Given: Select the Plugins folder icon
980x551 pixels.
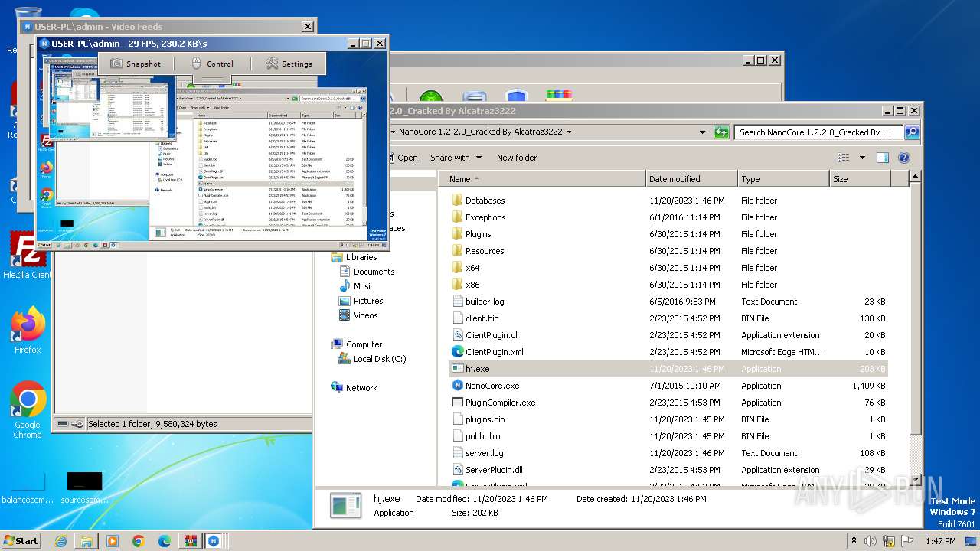Looking at the screenshot, I should click(457, 234).
